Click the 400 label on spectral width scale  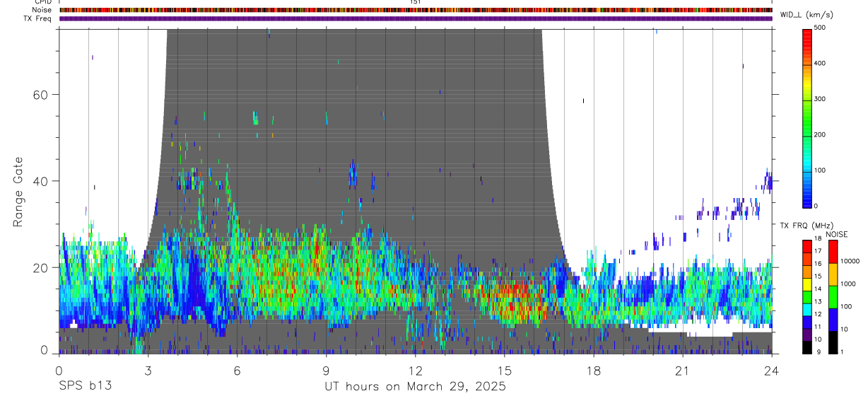click(x=820, y=63)
